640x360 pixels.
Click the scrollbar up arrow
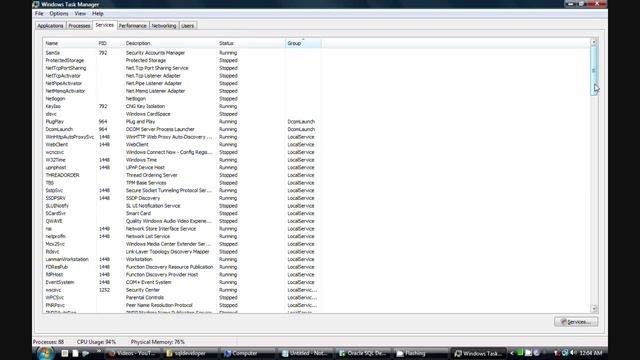point(594,42)
